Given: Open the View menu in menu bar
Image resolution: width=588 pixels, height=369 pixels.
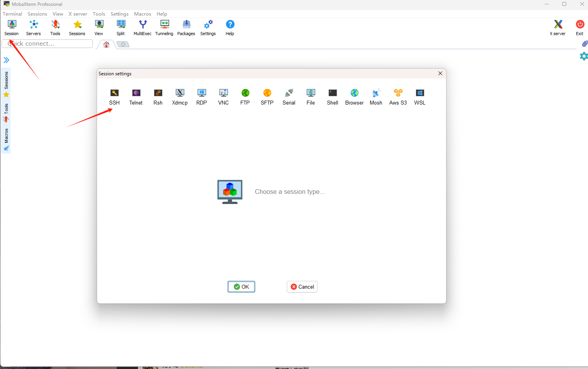Looking at the screenshot, I should click(x=58, y=14).
